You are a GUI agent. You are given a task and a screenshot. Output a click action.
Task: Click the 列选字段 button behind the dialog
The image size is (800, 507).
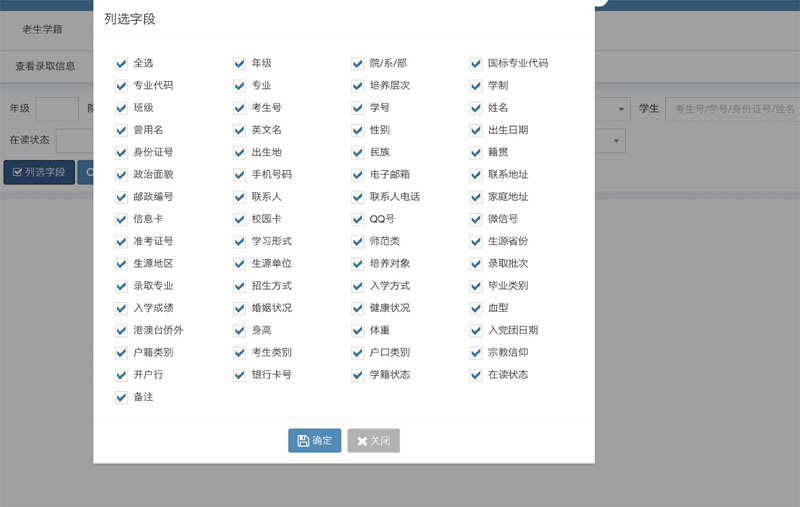pyautogui.click(x=38, y=172)
